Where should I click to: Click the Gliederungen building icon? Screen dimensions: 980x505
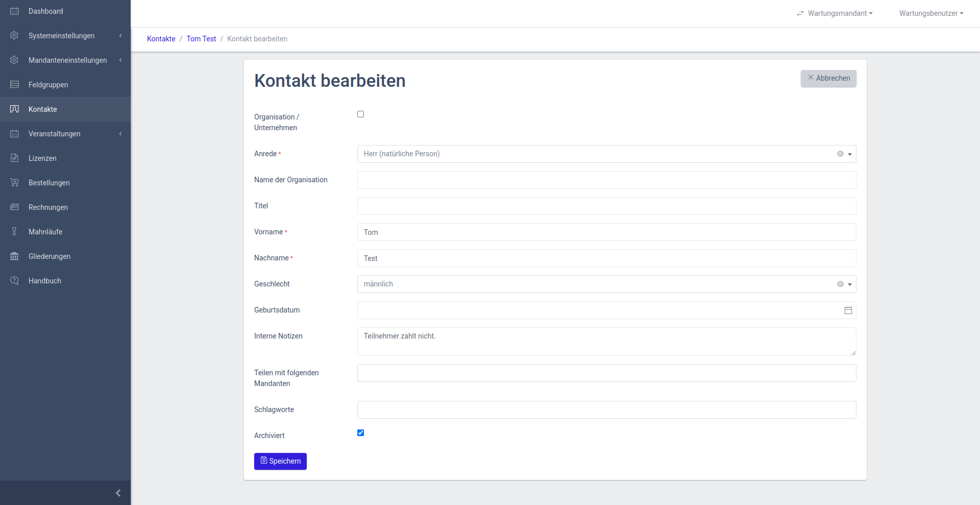pyautogui.click(x=14, y=256)
